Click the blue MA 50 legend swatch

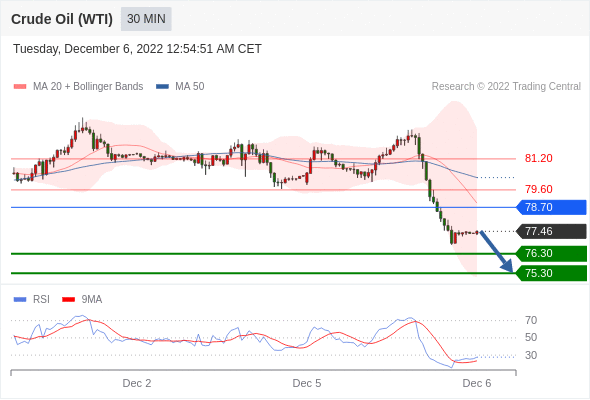pos(162,87)
